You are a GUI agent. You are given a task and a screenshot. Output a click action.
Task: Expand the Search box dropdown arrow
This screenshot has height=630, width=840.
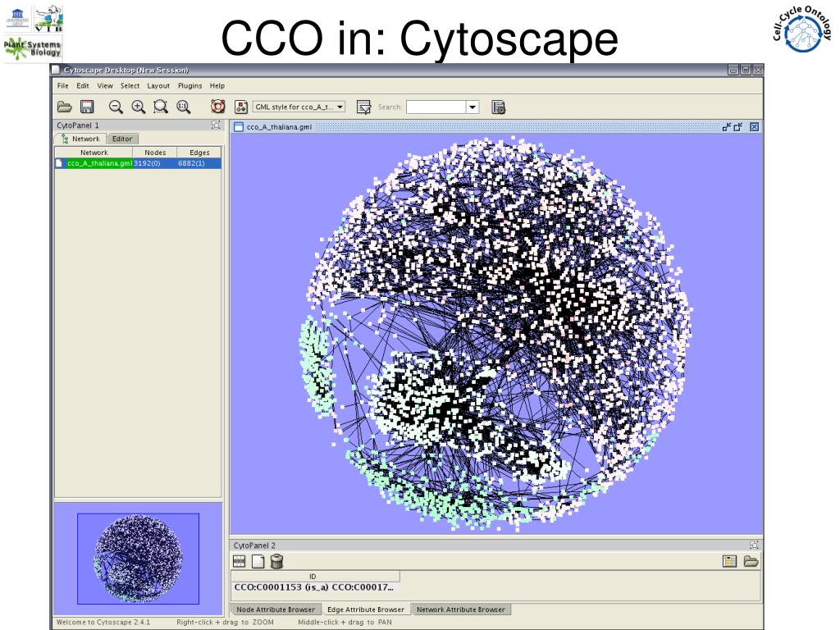[472, 107]
